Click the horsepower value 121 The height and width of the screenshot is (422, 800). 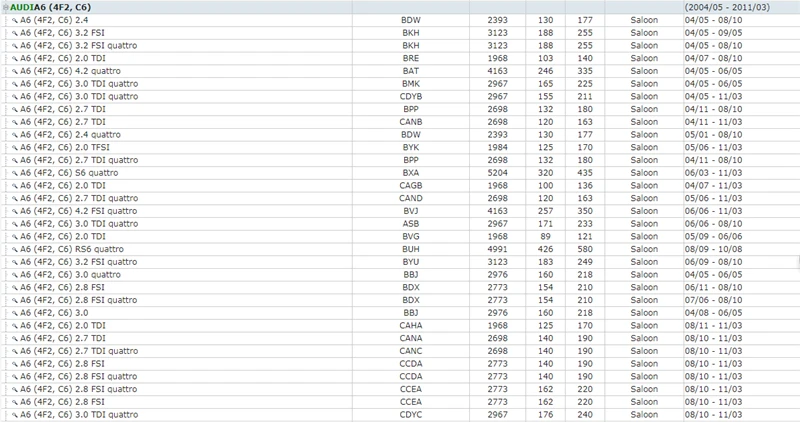coord(585,237)
